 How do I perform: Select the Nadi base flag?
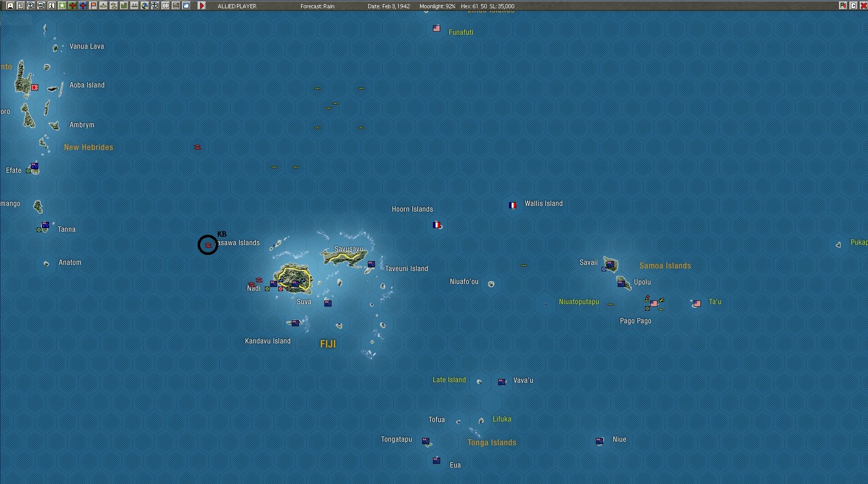[x=273, y=283]
